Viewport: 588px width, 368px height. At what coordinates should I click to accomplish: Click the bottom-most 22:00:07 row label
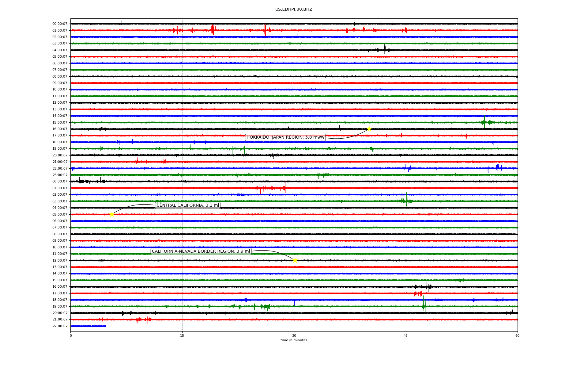[x=60, y=326]
